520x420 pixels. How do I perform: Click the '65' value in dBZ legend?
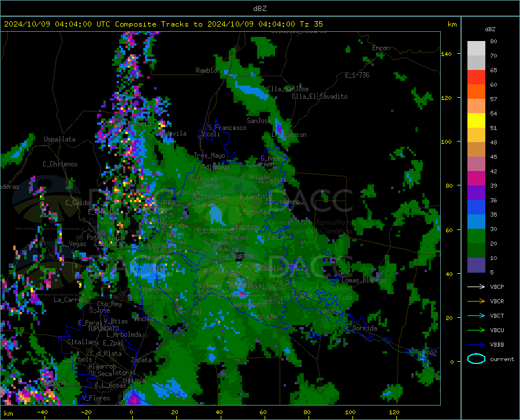493,70
